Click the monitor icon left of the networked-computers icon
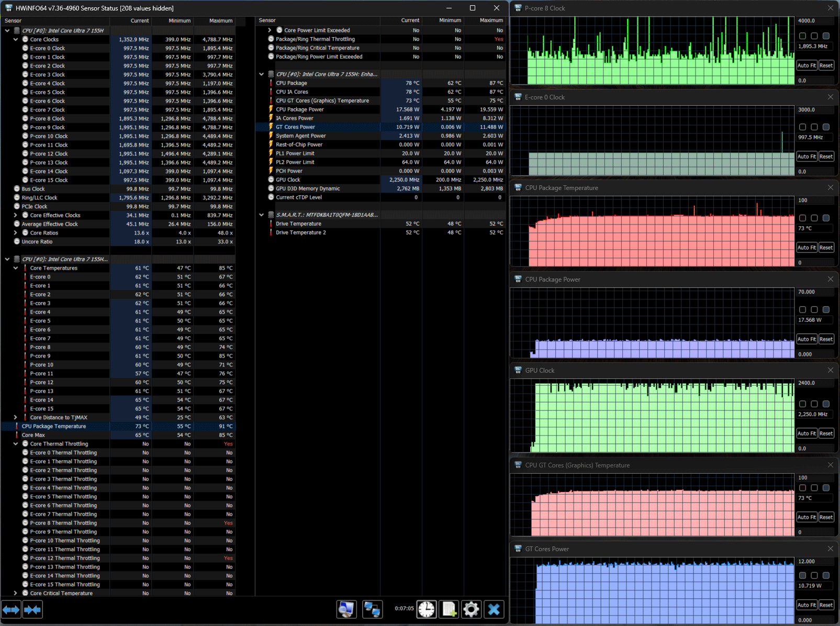Viewport: 840px width, 626px height. pyautogui.click(x=346, y=609)
